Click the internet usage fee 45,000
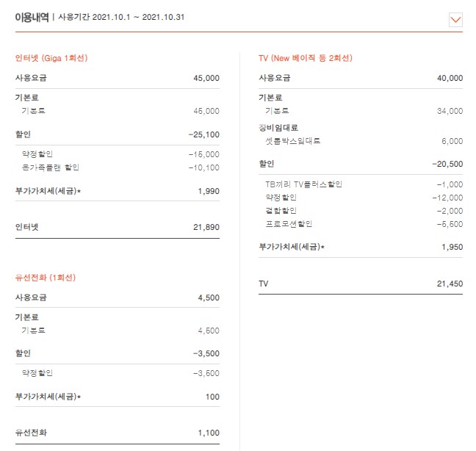476x451 pixels. [206, 78]
